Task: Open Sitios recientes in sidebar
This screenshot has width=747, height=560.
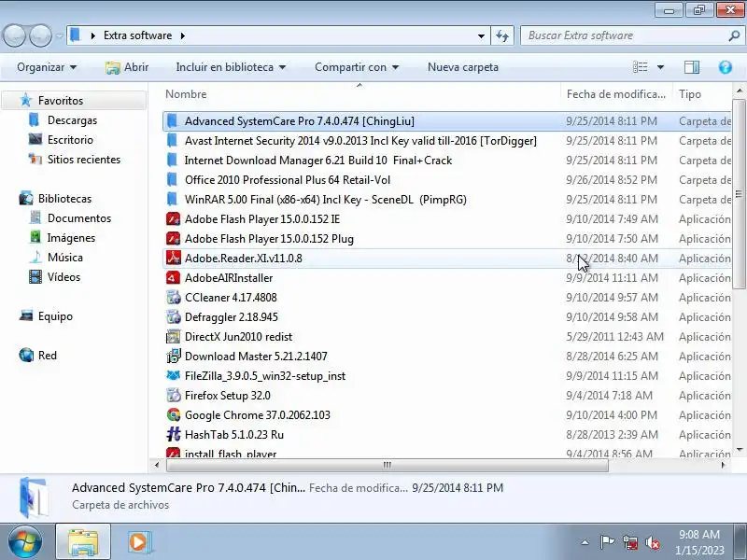Action: [84, 159]
